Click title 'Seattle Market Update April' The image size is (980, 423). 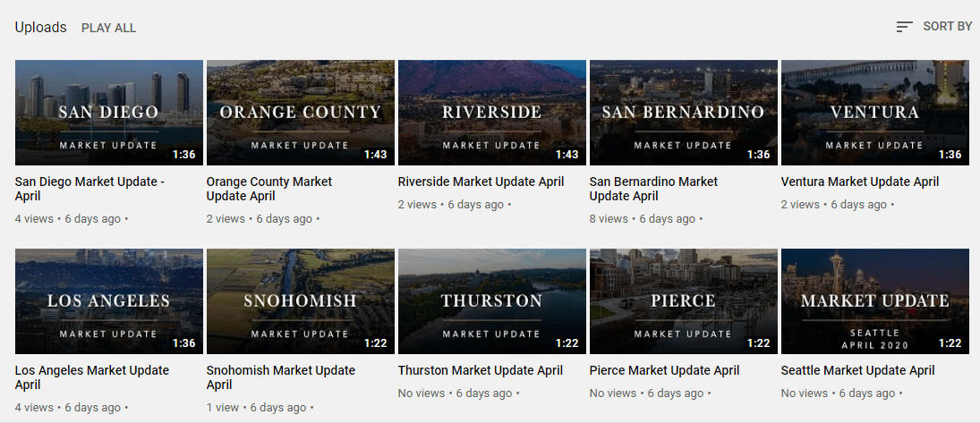(x=857, y=370)
